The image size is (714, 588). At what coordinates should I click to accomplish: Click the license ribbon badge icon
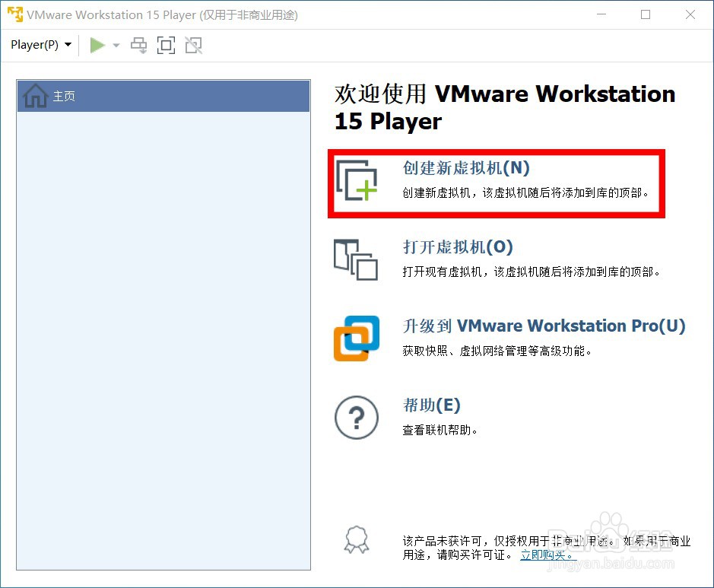(x=357, y=540)
